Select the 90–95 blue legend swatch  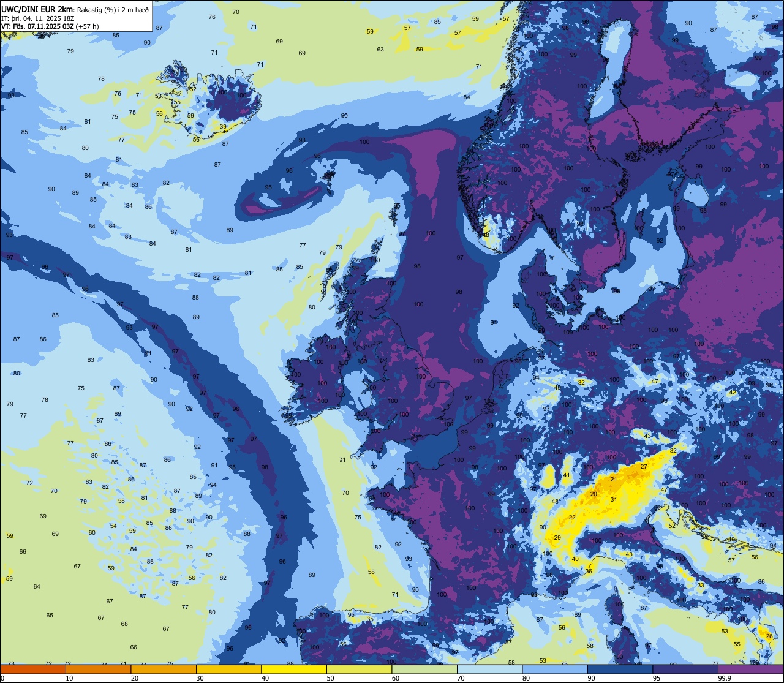pyautogui.click(x=620, y=669)
